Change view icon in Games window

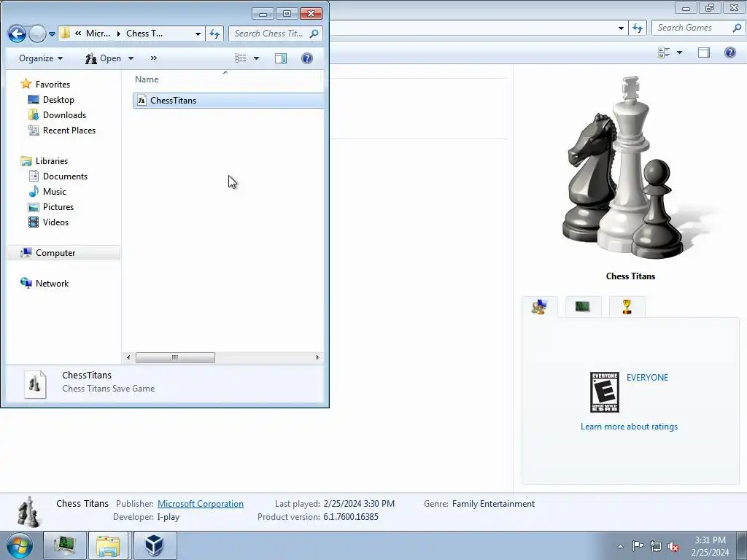664,52
